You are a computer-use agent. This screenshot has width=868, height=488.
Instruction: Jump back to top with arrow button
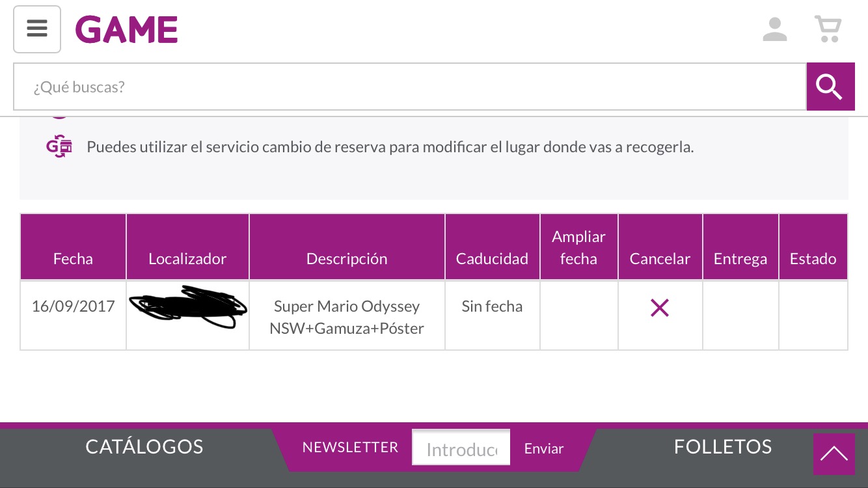click(x=834, y=454)
